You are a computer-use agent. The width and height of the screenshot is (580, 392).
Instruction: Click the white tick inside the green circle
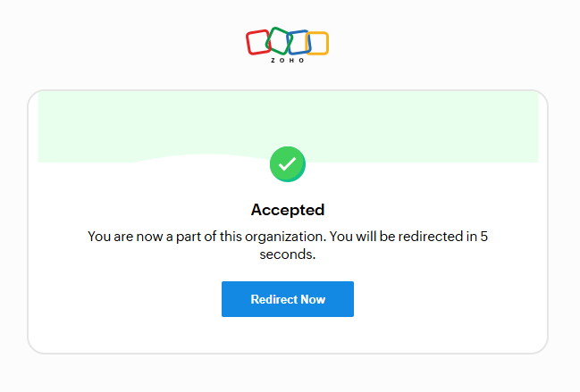[288, 164]
